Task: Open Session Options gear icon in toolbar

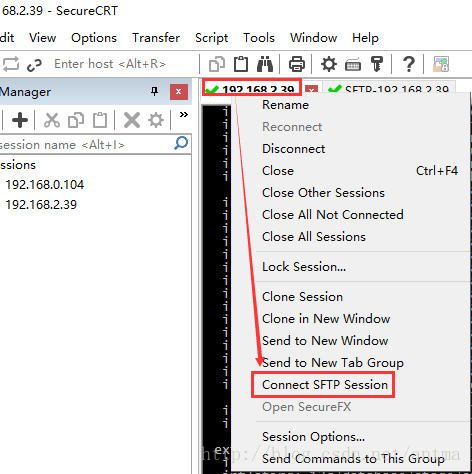Action: click(329, 64)
